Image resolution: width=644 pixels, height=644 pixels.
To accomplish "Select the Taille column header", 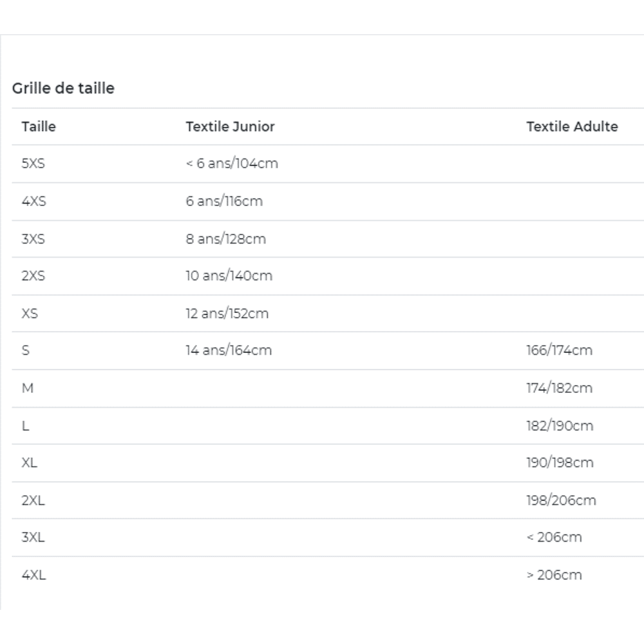I will 39,126.
